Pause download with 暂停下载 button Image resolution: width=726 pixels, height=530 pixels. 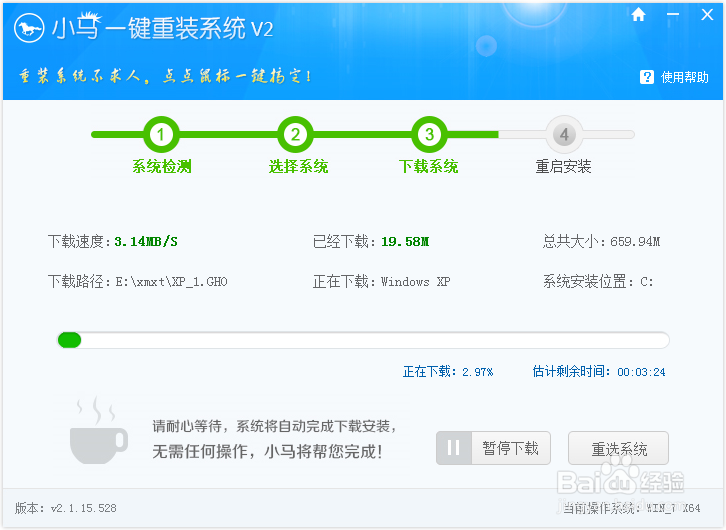494,448
